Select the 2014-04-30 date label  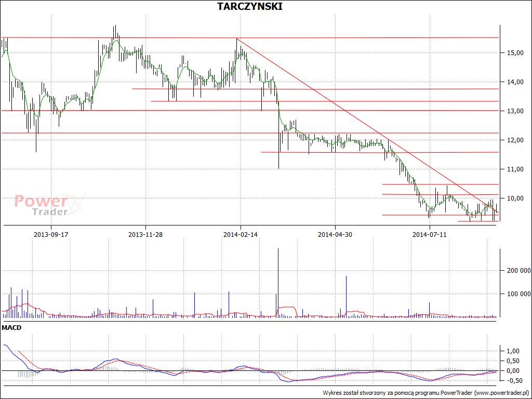335,234
